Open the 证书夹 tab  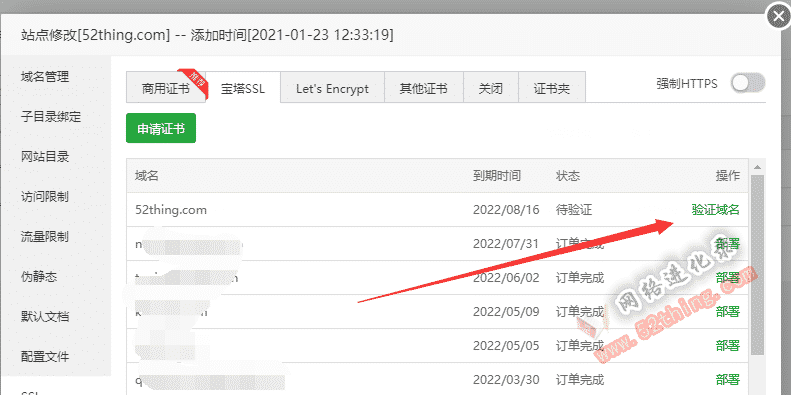(x=552, y=89)
